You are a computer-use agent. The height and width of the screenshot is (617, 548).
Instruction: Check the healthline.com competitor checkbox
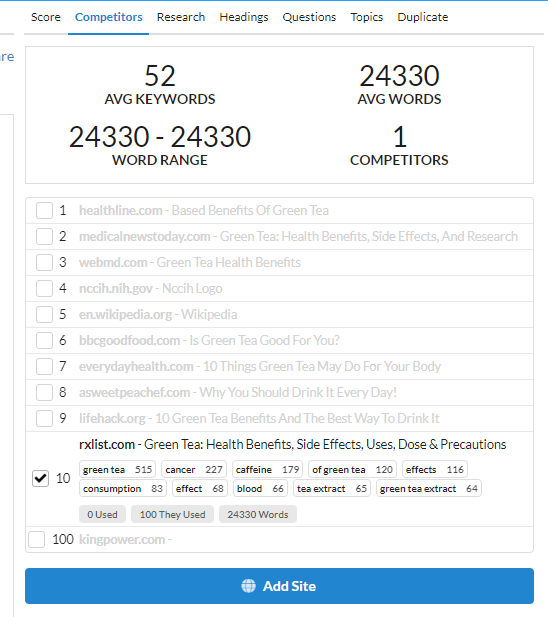point(44,211)
